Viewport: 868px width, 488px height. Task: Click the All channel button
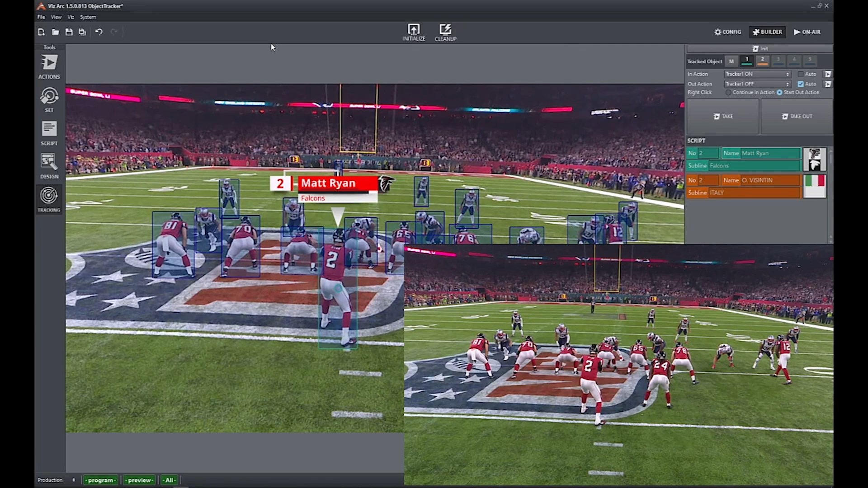click(170, 480)
